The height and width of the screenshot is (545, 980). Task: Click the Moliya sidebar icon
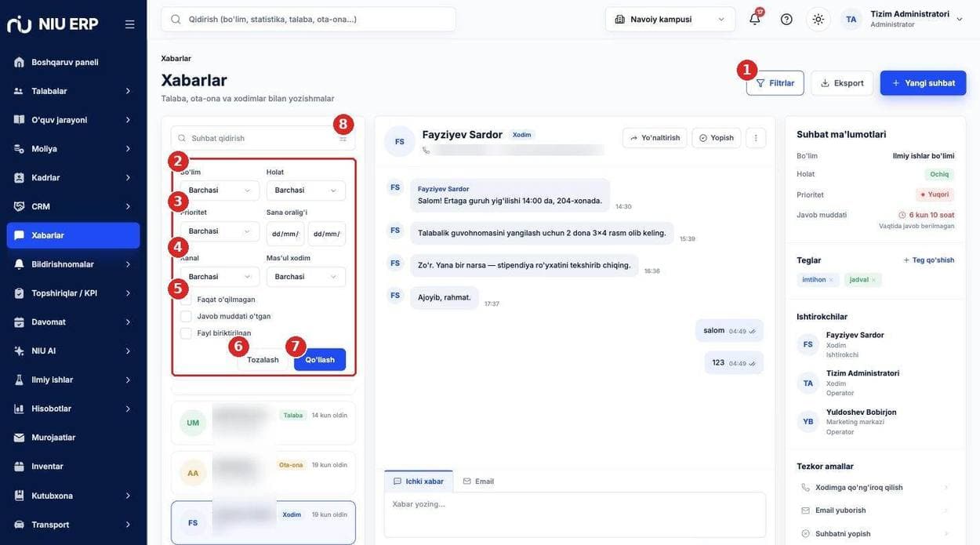19,149
